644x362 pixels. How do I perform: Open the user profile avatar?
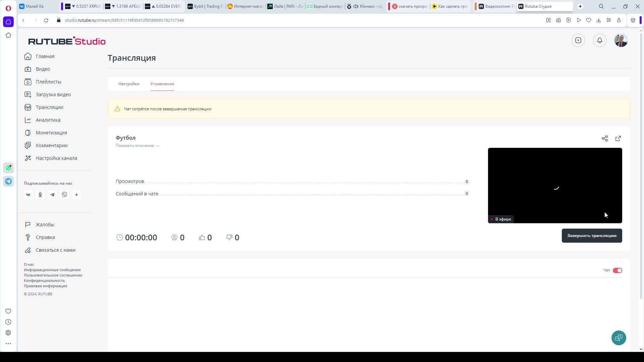pyautogui.click(x=621, y=40)
